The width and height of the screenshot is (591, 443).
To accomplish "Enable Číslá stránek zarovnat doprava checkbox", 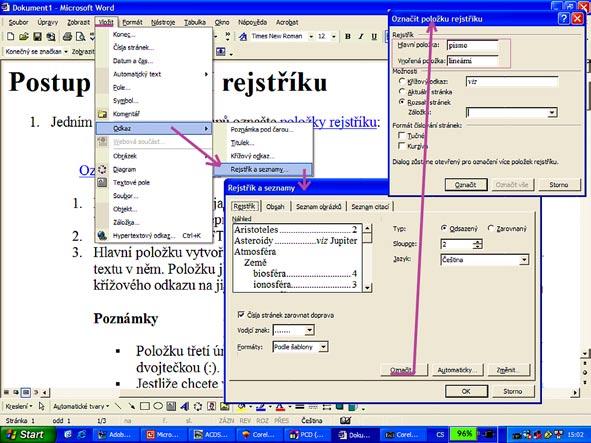I will (x=241, y=314).
